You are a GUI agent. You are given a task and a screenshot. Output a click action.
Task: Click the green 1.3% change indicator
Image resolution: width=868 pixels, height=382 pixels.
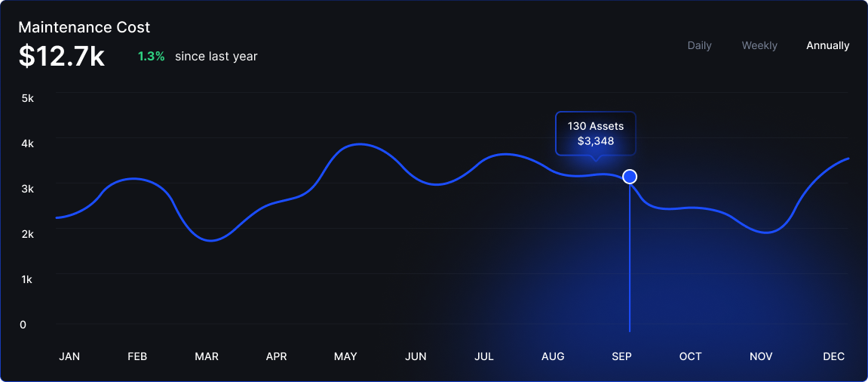151,57
